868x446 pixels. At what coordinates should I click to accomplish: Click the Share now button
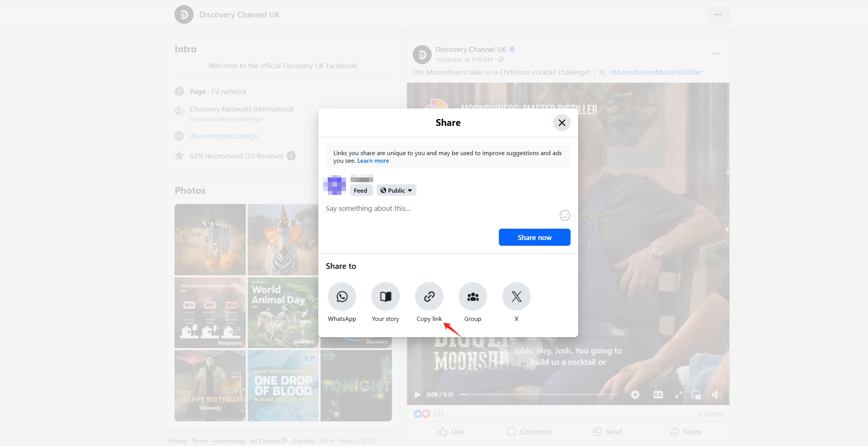click(x=535, y=237)
